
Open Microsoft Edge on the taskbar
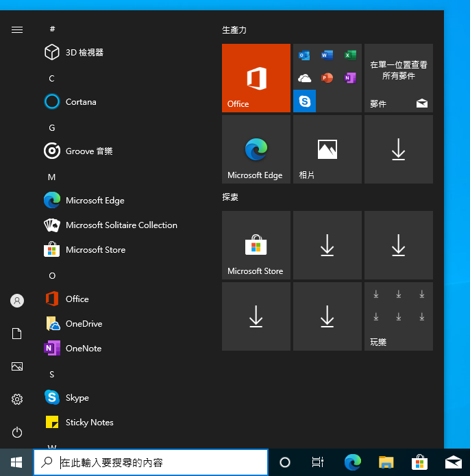pyautogui.click(x=353, y=462)
